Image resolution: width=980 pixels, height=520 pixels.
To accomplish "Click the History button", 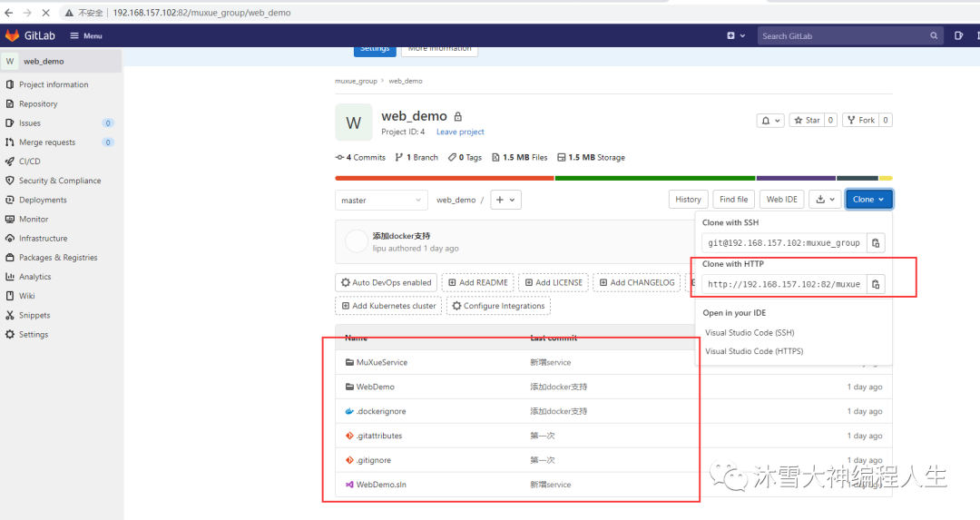I will pyautogui.click(x=688, y=200).
